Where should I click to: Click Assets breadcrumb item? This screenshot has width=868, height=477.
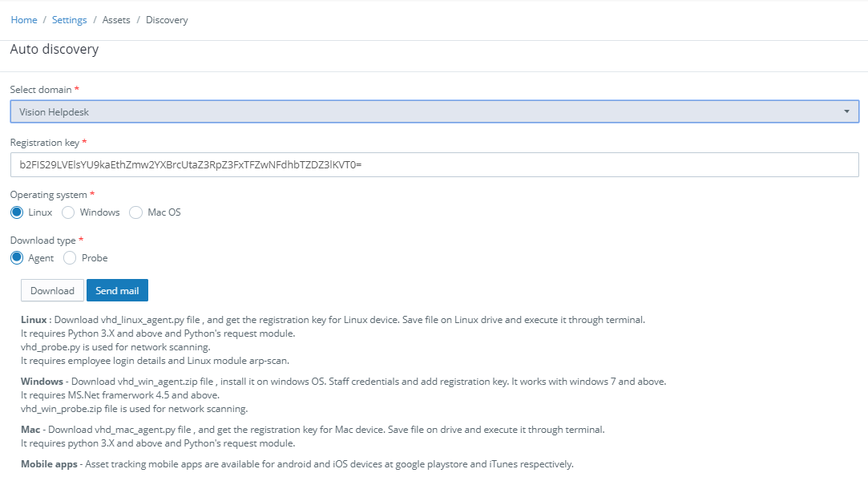(x=116, y=20)
